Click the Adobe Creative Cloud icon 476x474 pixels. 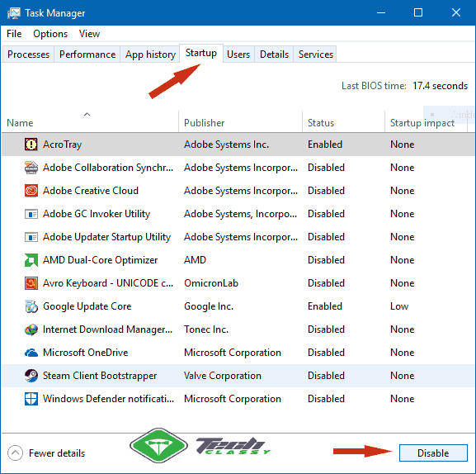coord(31,191)
